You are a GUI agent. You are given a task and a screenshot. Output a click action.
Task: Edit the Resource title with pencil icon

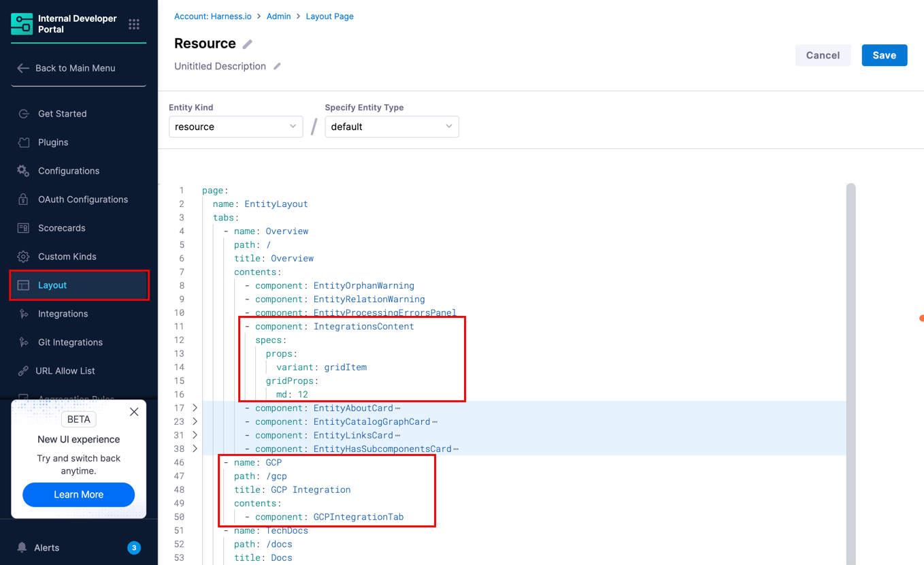248,44
